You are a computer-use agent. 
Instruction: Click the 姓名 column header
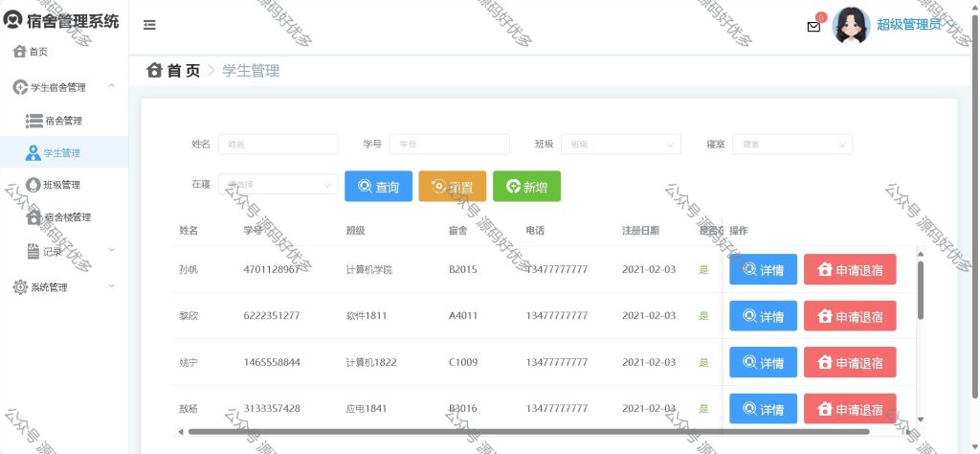point(189,230)
